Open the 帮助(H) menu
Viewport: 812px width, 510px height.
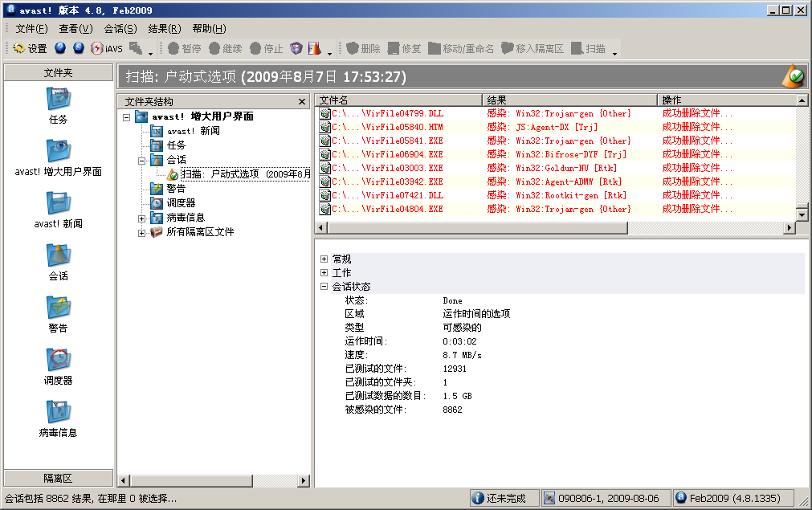[x=209, y=29]
